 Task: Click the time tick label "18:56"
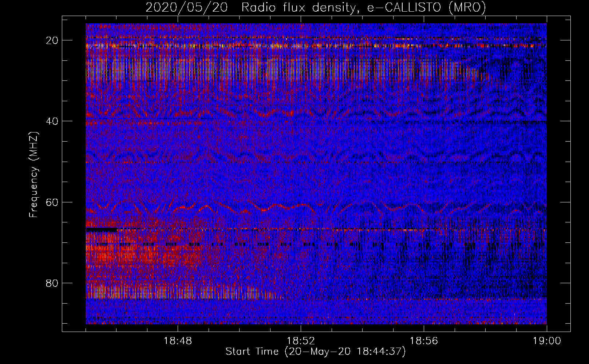pyautogui.click(x=424, y=341)
